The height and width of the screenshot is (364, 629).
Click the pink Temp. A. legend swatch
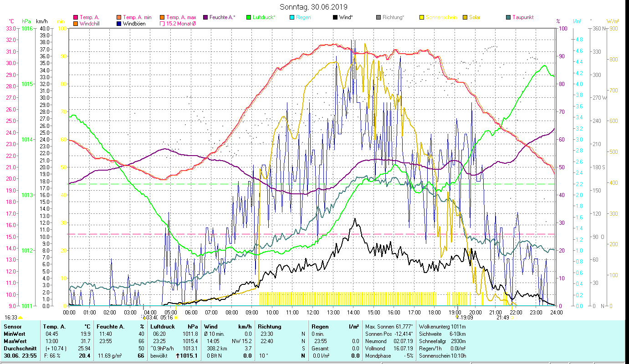[76, 17]
